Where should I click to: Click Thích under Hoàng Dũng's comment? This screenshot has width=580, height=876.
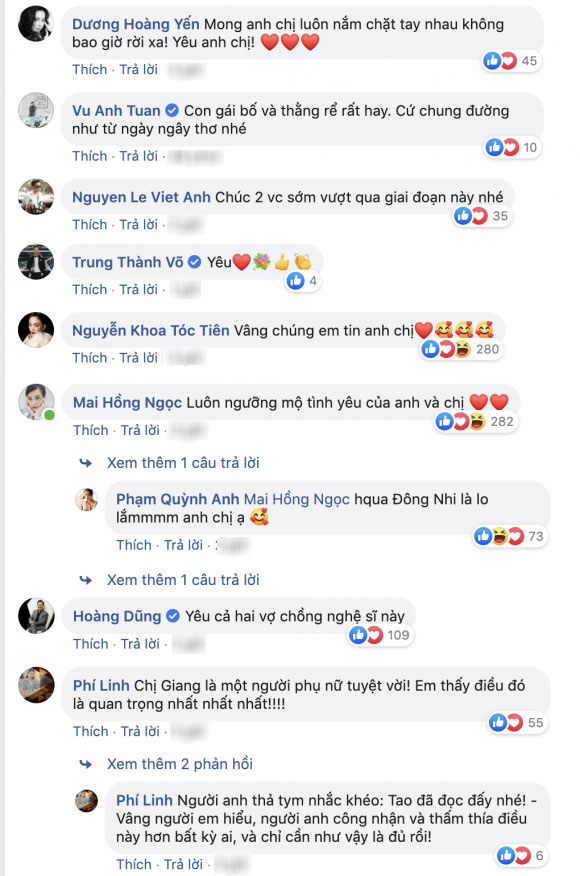[91, 644]
